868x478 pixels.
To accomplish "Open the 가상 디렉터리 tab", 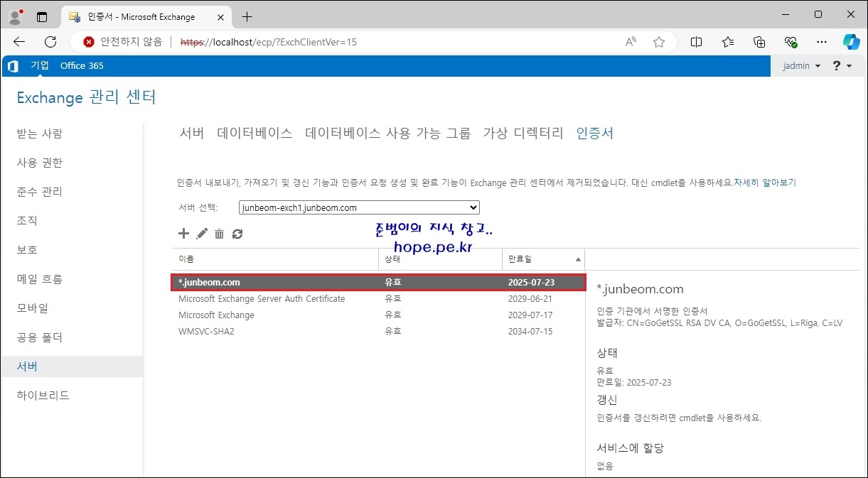I will point(523,133).
